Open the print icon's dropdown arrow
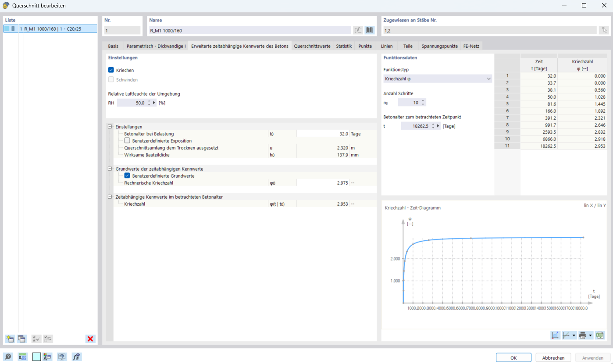613x364 pixels. click(591, 335)
